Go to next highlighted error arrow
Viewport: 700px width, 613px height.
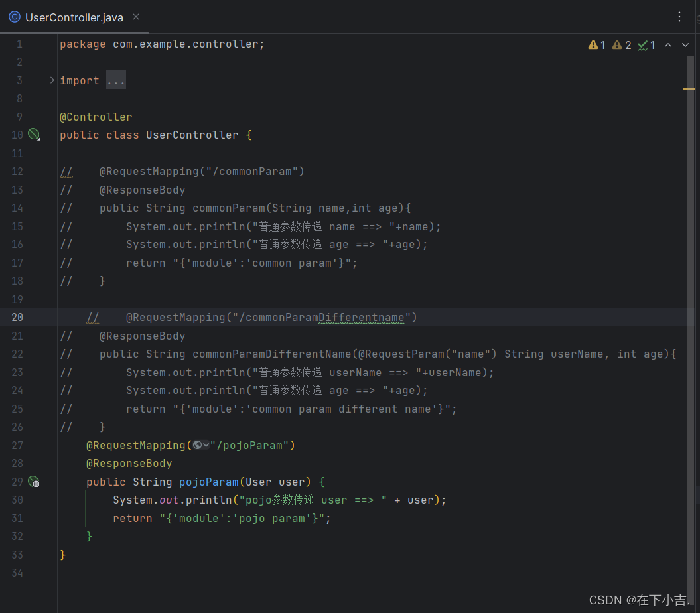[x=685, y=45]
